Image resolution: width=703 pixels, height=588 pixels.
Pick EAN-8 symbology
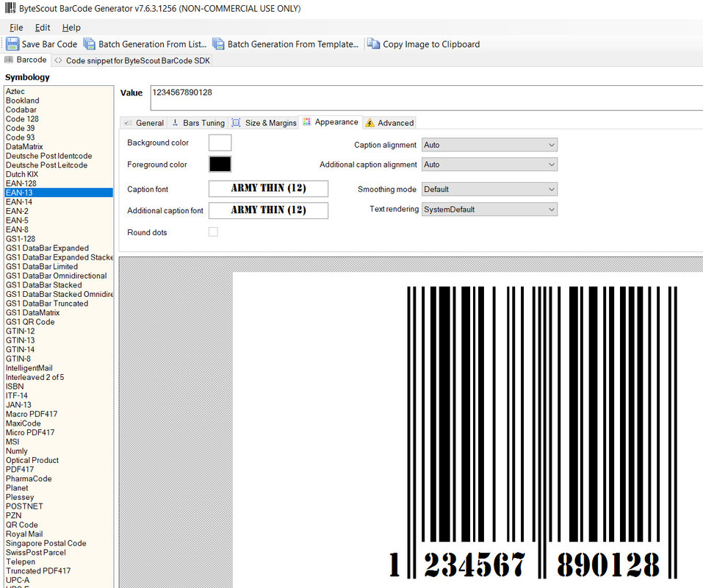17,229
